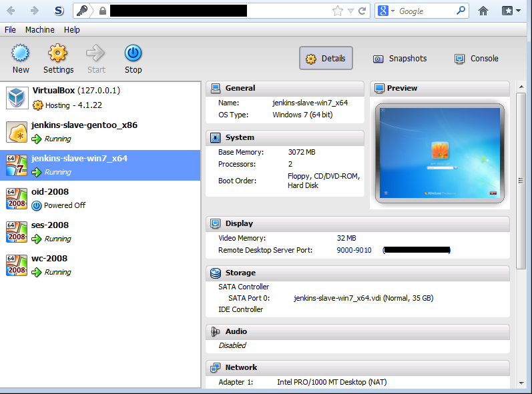The image size is (532, 394).
Task: Go to browser home page icon
Action: pyautogui.click(x=483, y=11)
